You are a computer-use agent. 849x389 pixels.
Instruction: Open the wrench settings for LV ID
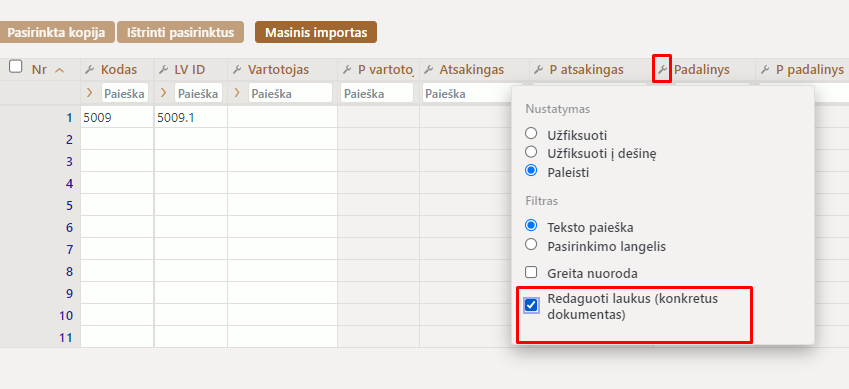click(163, 70)
